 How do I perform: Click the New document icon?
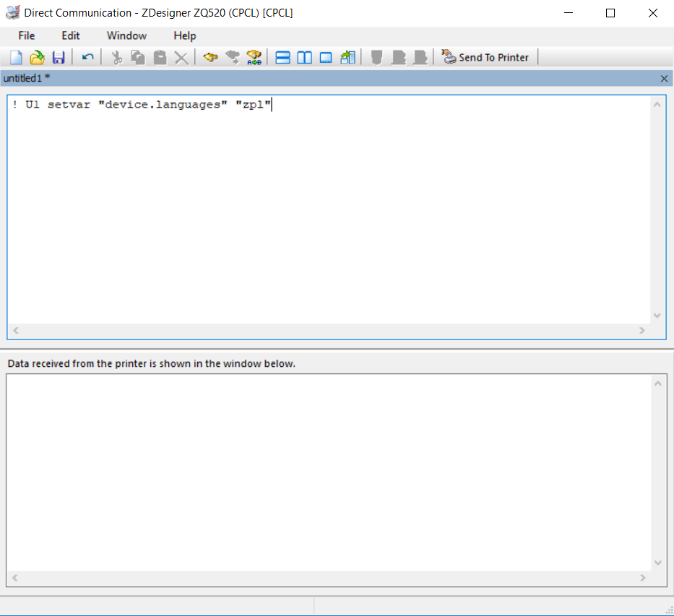coord(16,57)
